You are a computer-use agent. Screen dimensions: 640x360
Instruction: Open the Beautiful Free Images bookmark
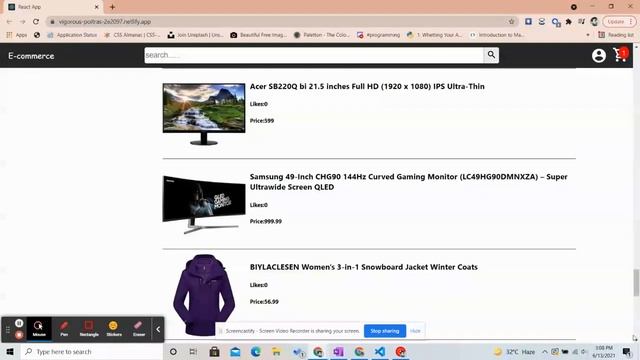point(258,35)
